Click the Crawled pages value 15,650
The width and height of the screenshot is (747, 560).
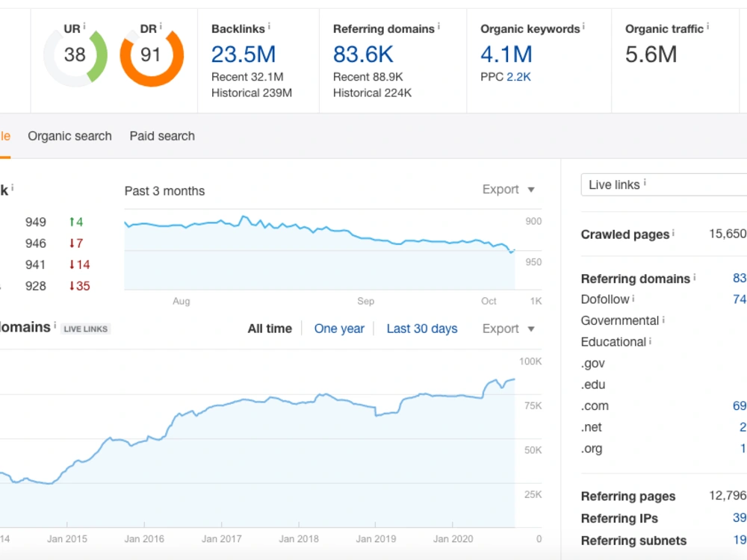728,234
